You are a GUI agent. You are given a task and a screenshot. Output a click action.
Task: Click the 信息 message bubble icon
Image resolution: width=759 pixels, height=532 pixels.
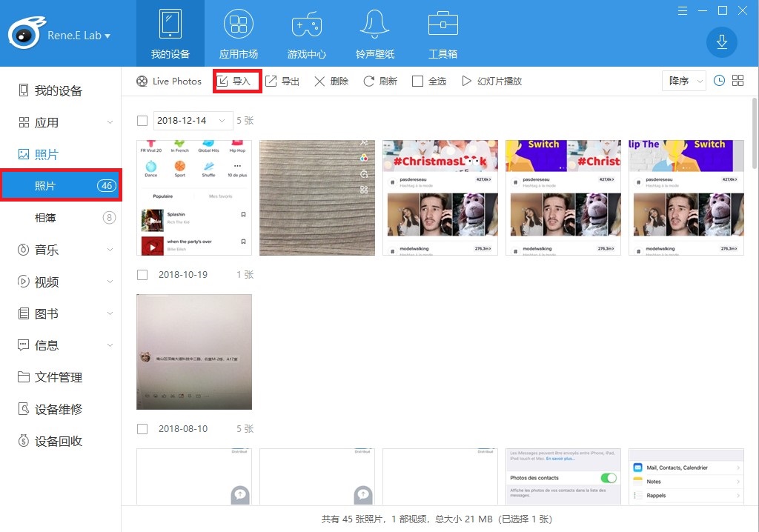23,345
